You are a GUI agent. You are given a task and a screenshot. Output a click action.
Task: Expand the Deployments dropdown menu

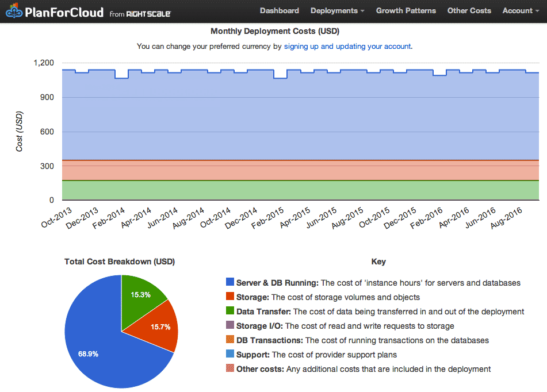click(x=337, y=10)
